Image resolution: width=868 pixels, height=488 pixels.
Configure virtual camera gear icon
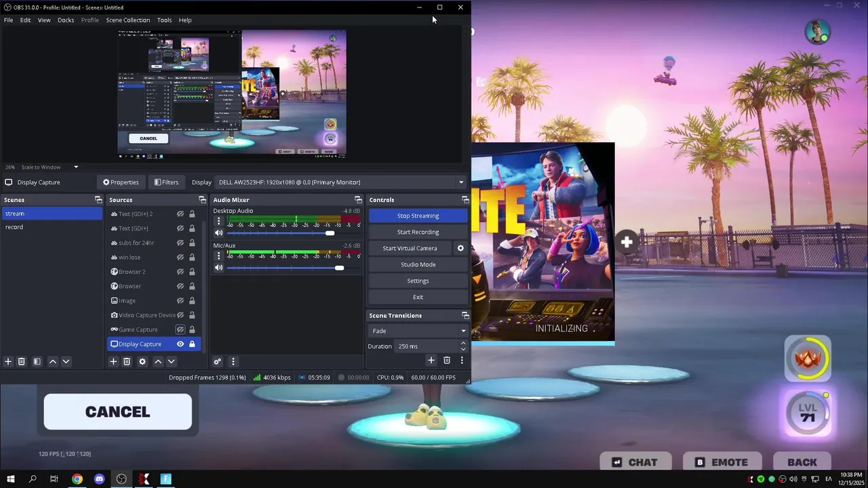[x=460, y=248]
